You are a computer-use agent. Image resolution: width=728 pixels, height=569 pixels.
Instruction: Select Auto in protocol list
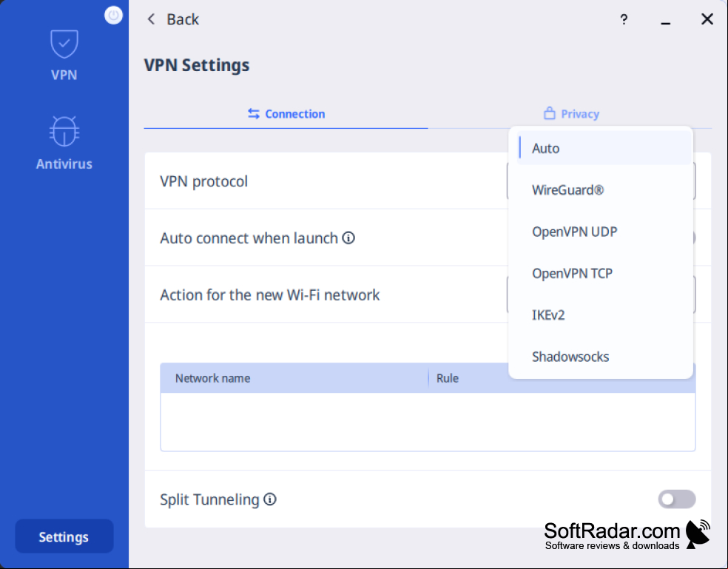(604, 148)
